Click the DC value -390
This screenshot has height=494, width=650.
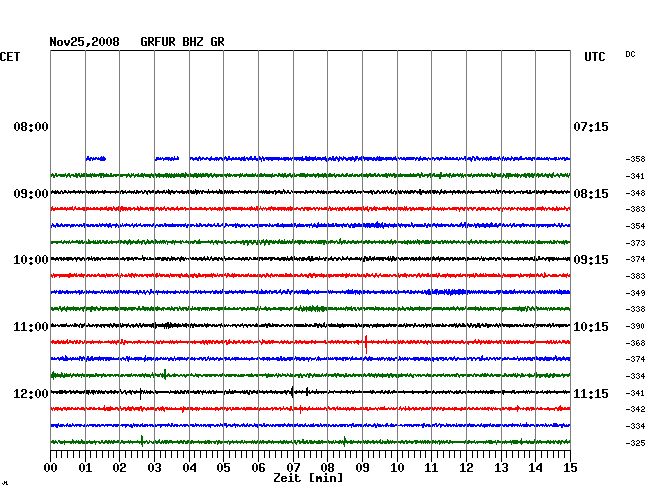[635, 326]
